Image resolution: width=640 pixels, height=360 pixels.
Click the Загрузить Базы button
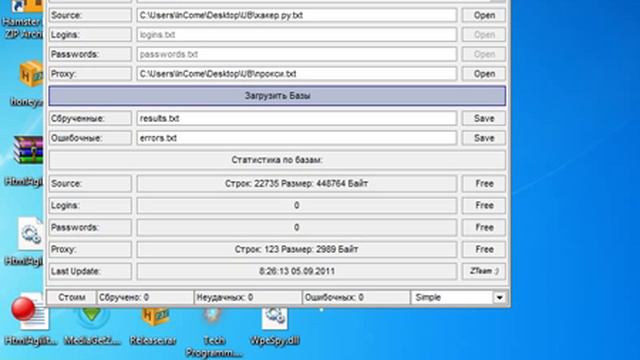[x=277, y=96]
